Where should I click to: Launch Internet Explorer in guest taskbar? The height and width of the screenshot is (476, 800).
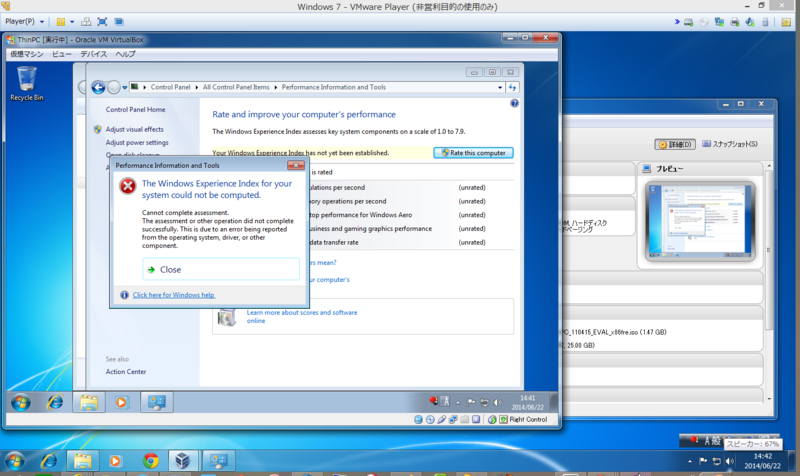click(55, 403)
